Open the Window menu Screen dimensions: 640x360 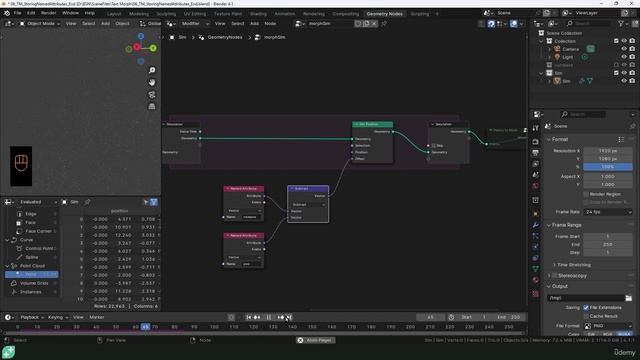70,13
